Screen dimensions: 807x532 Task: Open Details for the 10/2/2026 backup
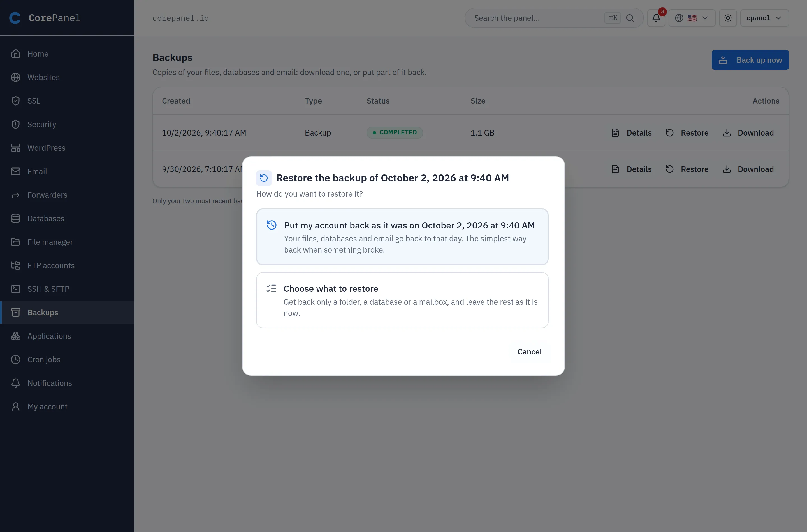click(631, 133)
